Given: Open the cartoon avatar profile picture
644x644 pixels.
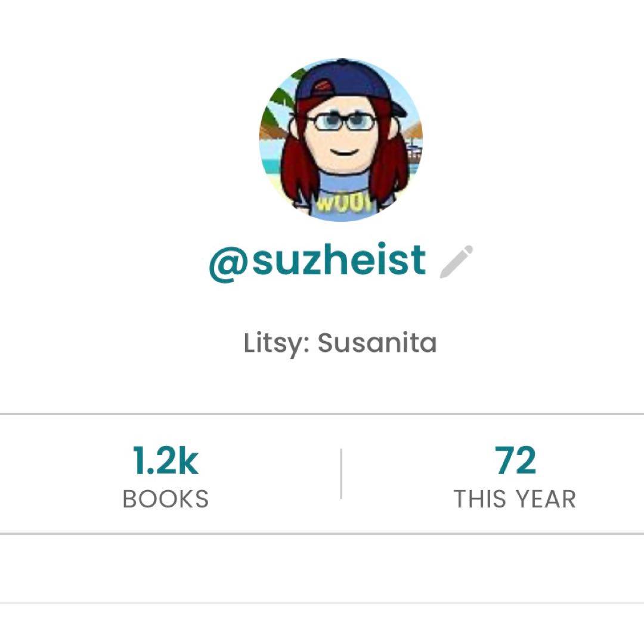Looking at the screenshot, I should coord(340,140).
